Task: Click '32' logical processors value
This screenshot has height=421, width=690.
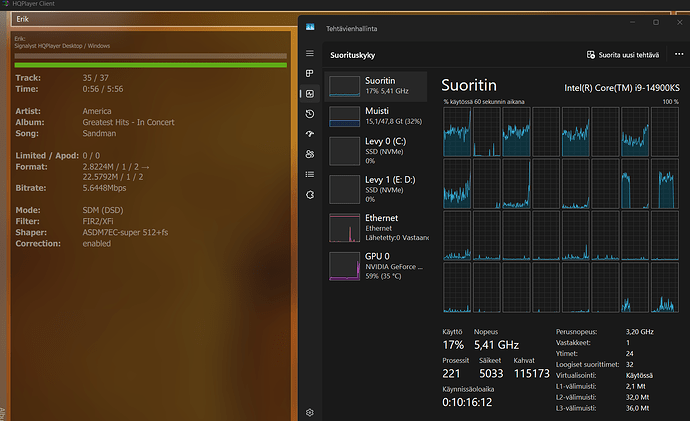Action: pyautogui.click(x=630, y=364)
